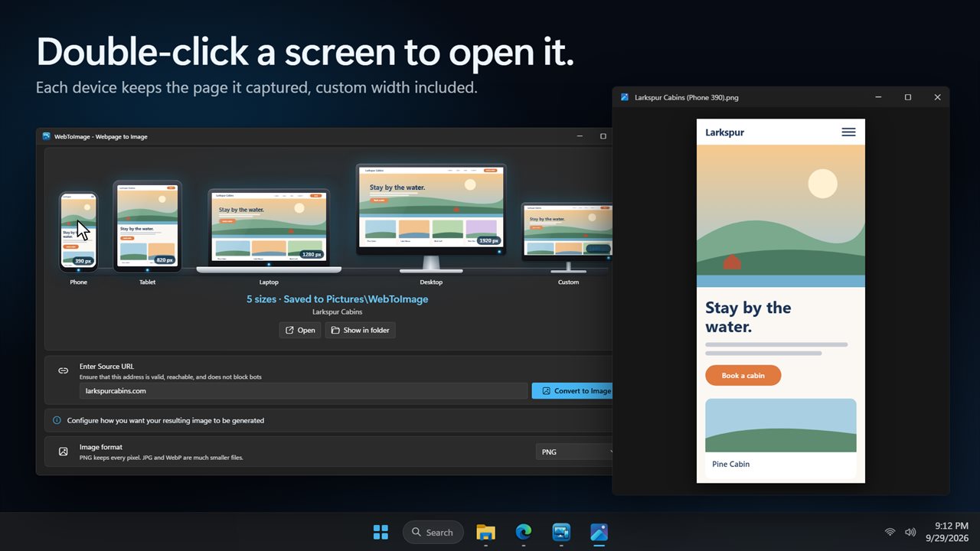Image resolution: width=980 pixels, height=551 pixels.
Task: Click the image icon beside Image format
Action: tap(64, 452)
